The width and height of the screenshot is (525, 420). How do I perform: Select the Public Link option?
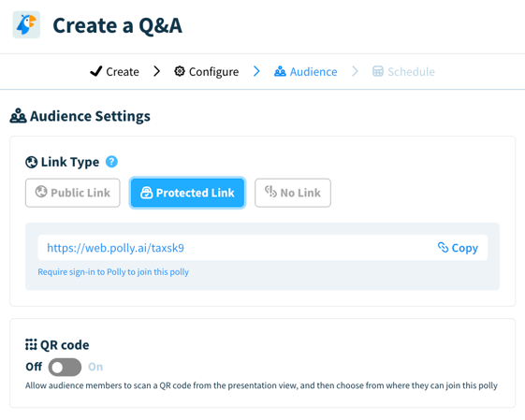pyautogui.click(x=73, y=193)
